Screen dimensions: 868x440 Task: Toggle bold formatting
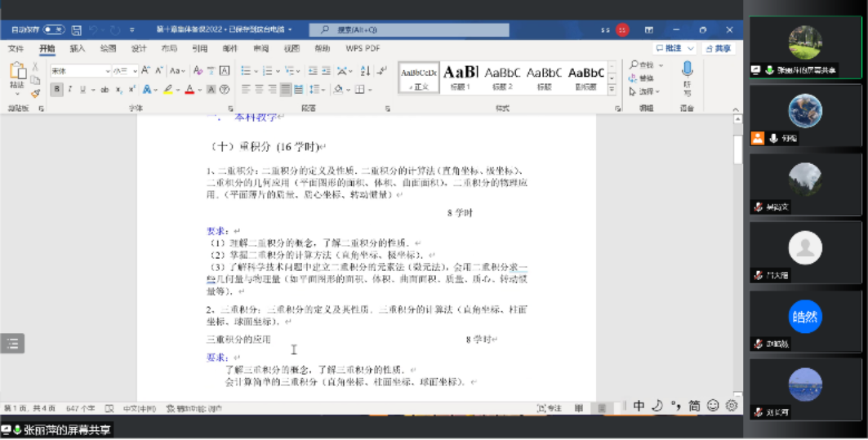tap(56, 89)
